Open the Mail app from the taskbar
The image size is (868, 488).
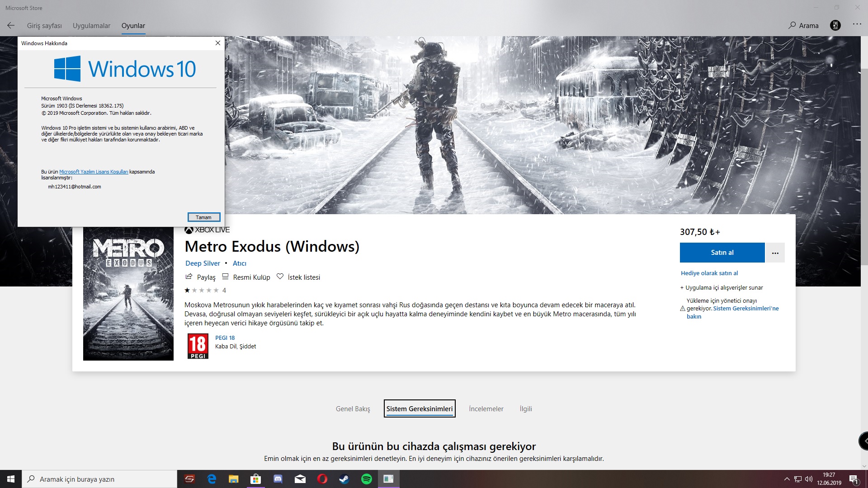[x=300, y=479]
